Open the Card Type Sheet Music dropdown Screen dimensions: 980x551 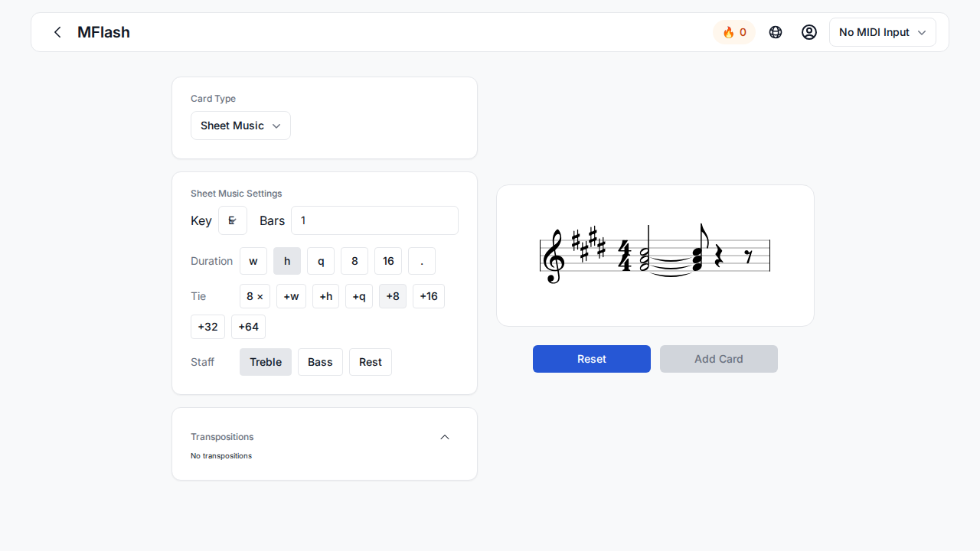click(x=240, y=126)
